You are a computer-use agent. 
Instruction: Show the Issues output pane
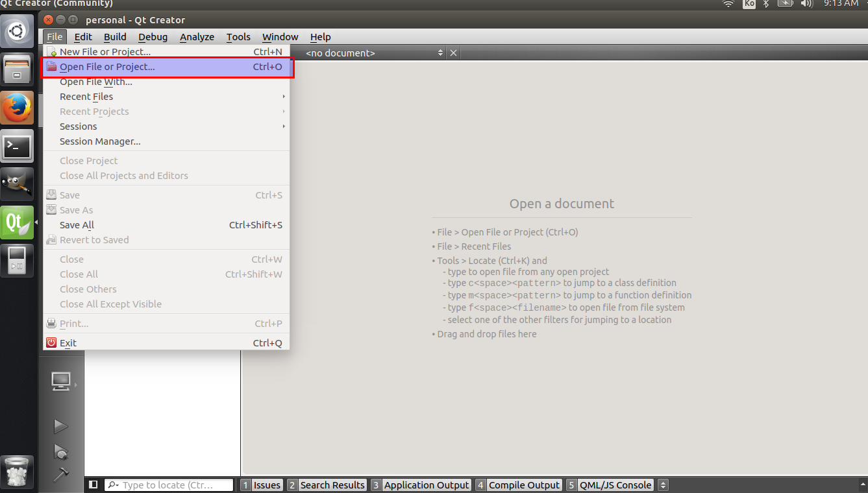(x=261, y=485)
